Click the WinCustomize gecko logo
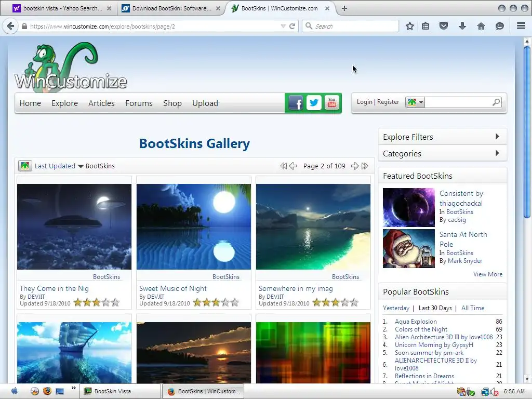532x399 pixels. (71, 67)
